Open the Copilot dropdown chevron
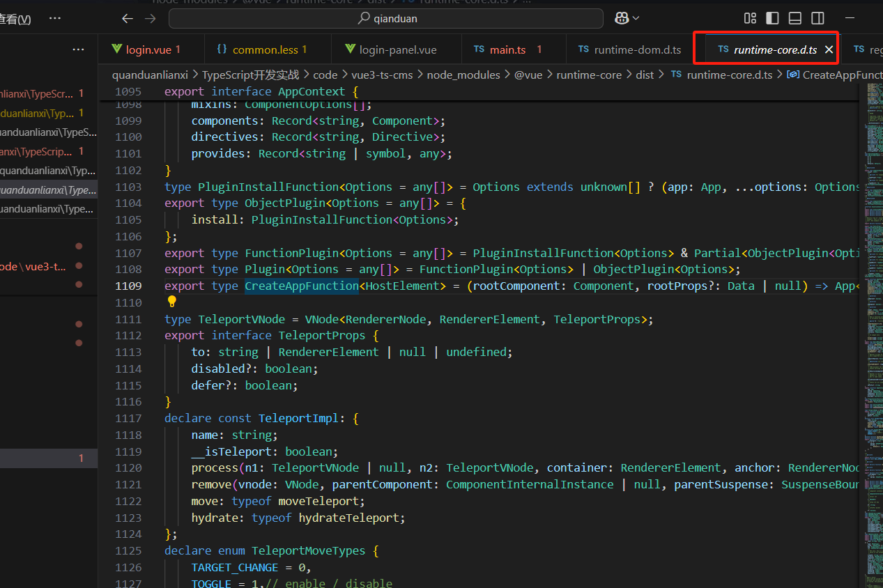883x588 pixels. [636, 18]
